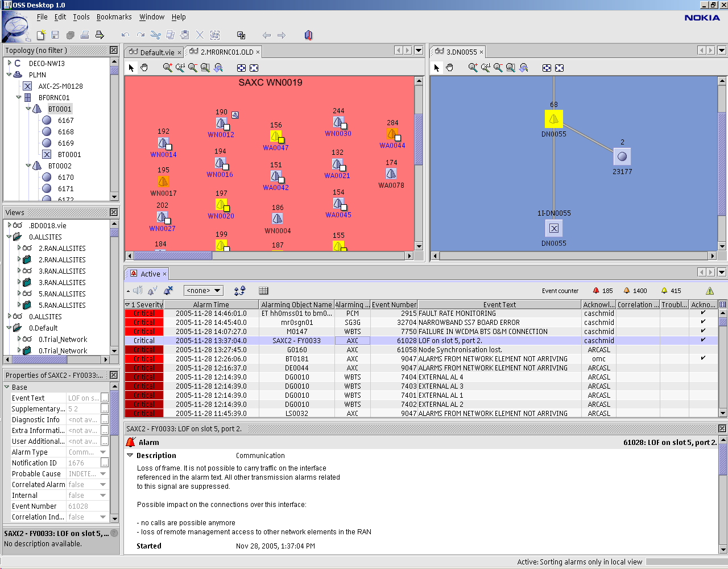Click the Cut scissors icon
Image resolution: width=728 pixels, height=569 pixels.
tap(155, 35)
